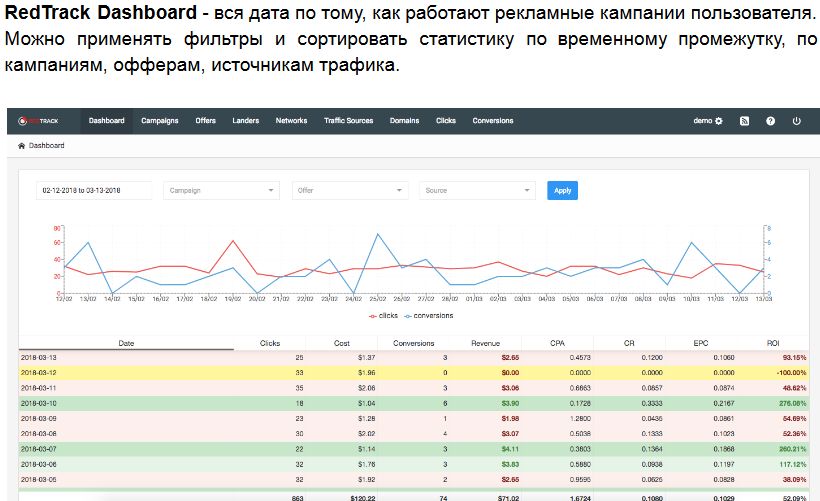Go to the Offers tab

point(206,121)
